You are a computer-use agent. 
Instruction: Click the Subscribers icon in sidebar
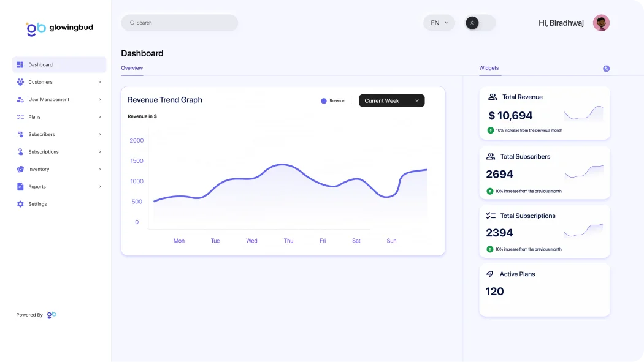click(20, 134)
